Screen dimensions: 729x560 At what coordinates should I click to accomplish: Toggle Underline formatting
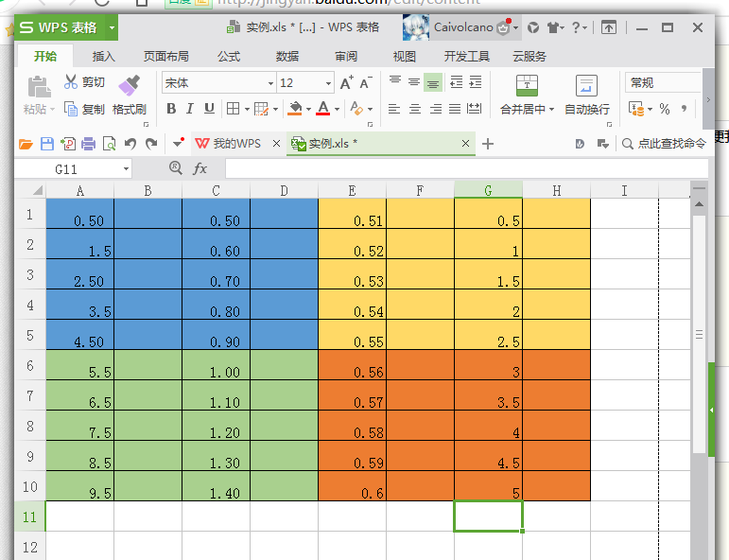209,109
